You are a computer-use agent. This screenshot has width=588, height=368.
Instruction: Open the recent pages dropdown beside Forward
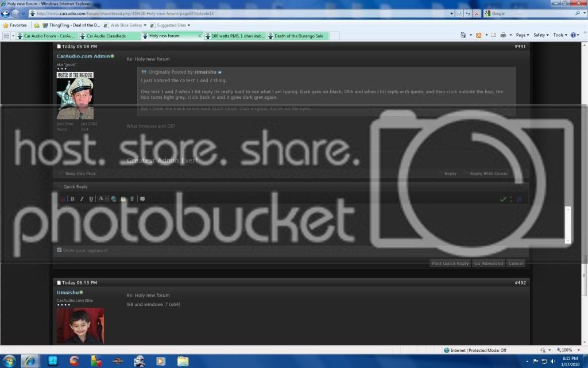tap(23, 14)
